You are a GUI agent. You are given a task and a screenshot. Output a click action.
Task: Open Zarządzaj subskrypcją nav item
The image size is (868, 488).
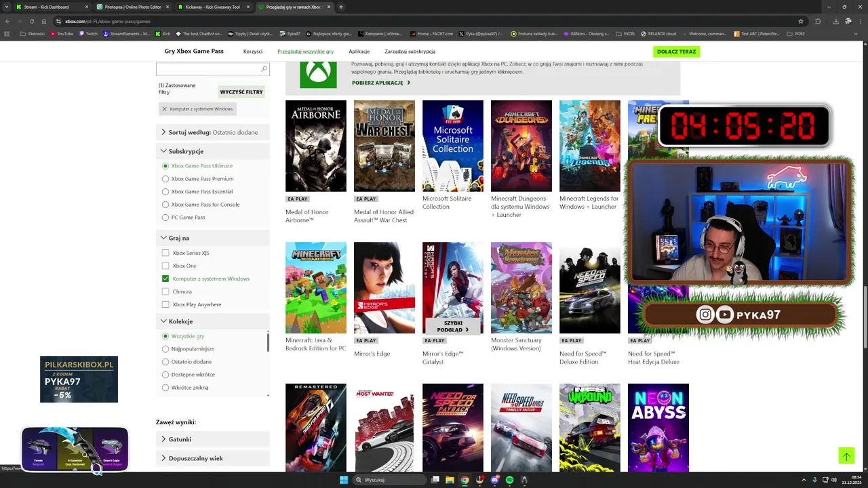pyautogui.click(x=410, y=52)
